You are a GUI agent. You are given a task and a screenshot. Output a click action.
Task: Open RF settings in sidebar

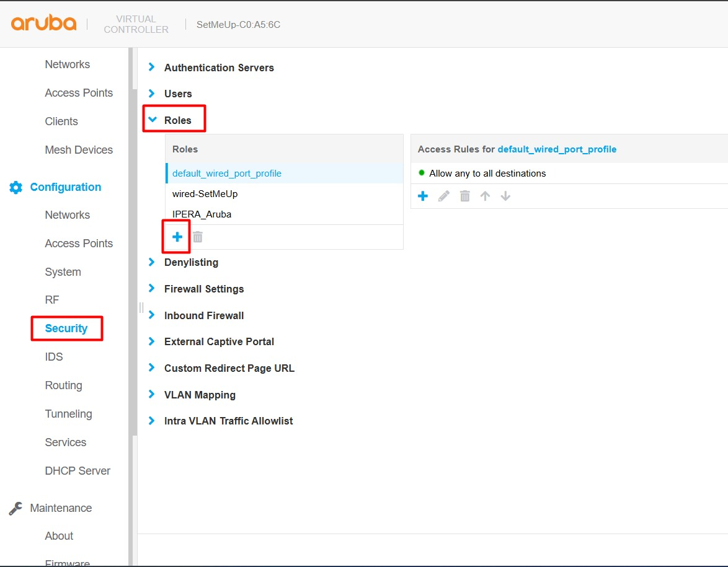pyautogui.click(x=52, y=300)
